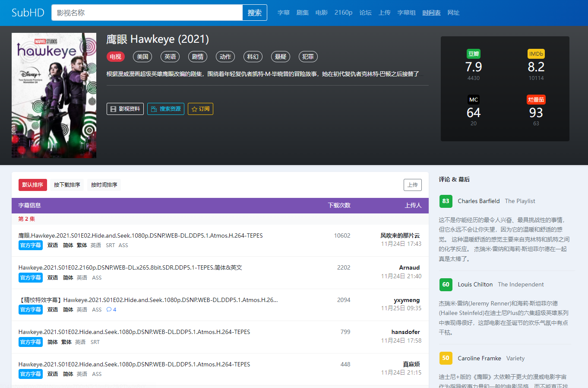Viewport: 588px width, 388px height.
Task: Click the Hawkeye poster thumbnail
Action: (x=54, y=95)
